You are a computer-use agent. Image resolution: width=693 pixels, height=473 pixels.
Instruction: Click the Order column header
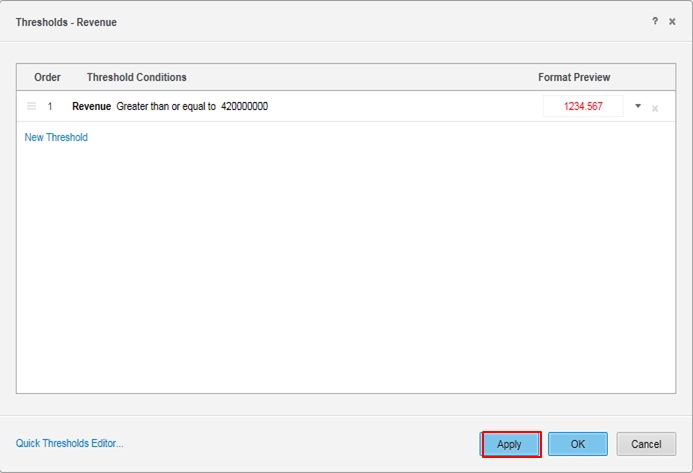tap(47, 77)
